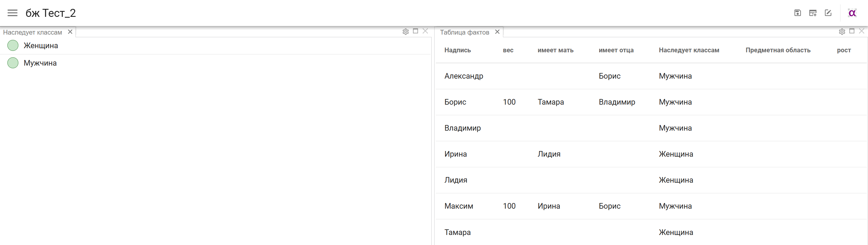868x245 pixels.
Task: Click the add-panel icon in header
Action: [813, 13]
